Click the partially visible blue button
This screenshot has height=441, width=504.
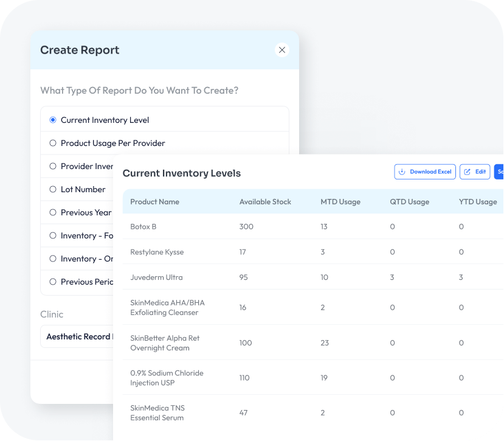pos(499,172)
